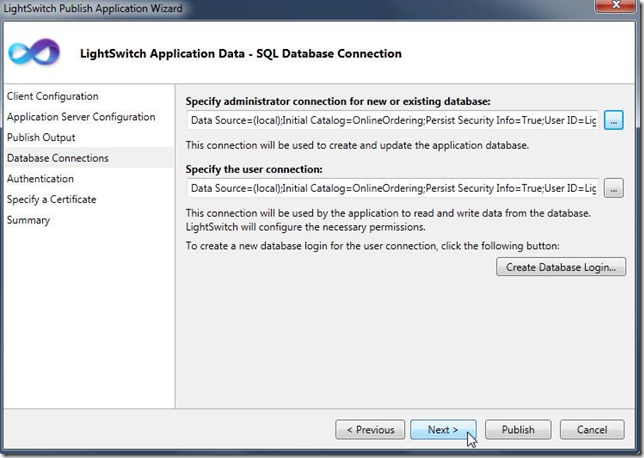This screenshot has width=644, height=458.
Task: Click the user connection string field
Action: pyautogui.click(x=393, y=188)
